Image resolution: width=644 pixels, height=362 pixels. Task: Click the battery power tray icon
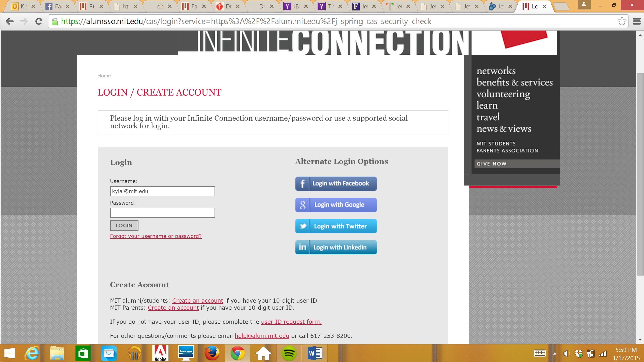[x=590, y=353]
